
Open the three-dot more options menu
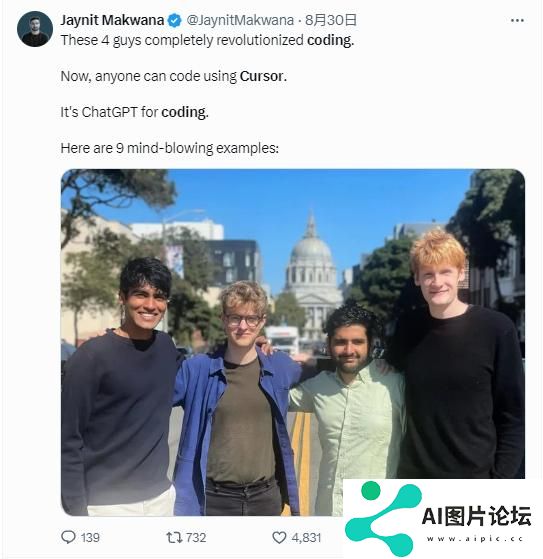(517, 20)
